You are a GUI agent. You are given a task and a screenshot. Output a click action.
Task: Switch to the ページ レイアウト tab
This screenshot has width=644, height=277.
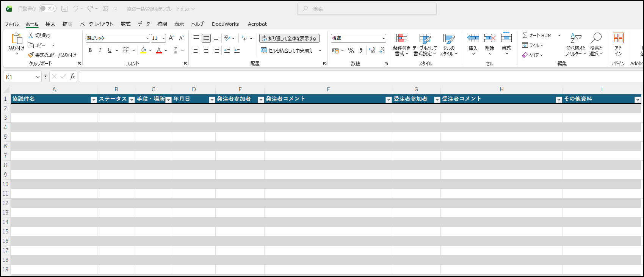coord(96,24)
